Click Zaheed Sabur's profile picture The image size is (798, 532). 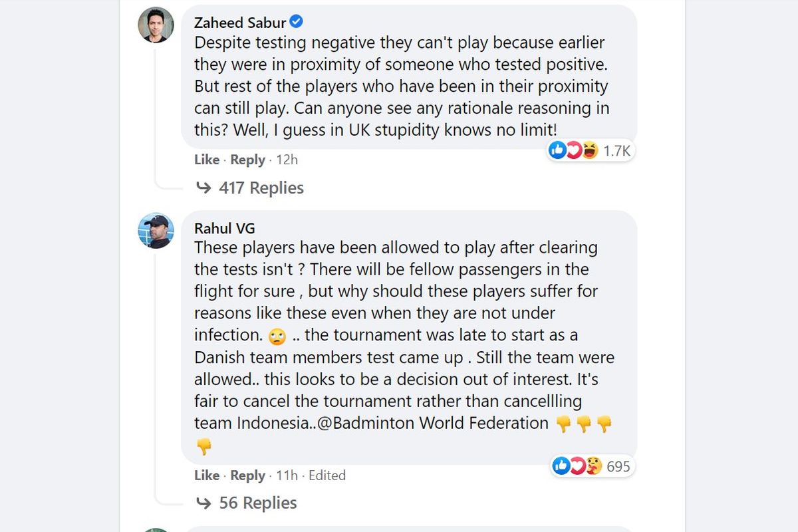tap(156, 25)
